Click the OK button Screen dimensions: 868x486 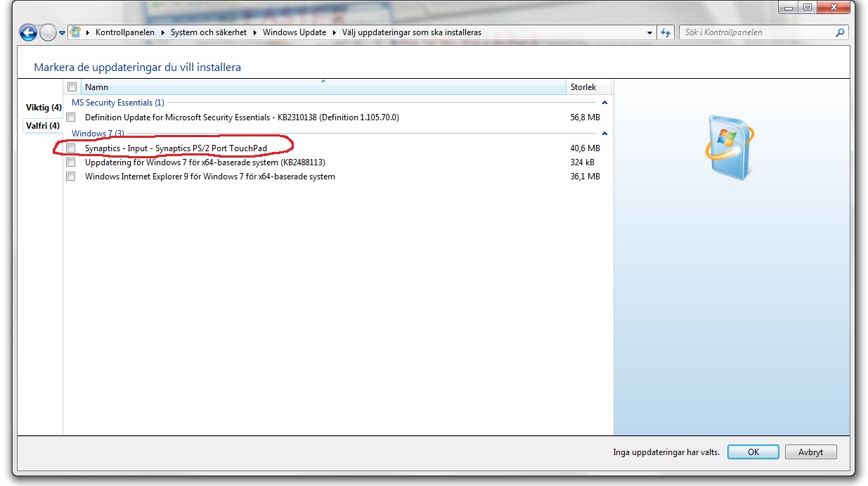pos(753,452)
